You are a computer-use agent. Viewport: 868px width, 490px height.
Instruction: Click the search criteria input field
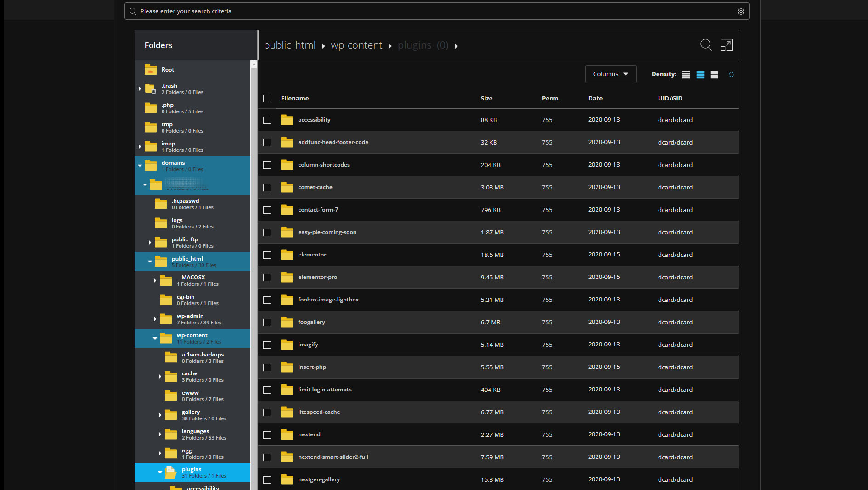[436, 11]
